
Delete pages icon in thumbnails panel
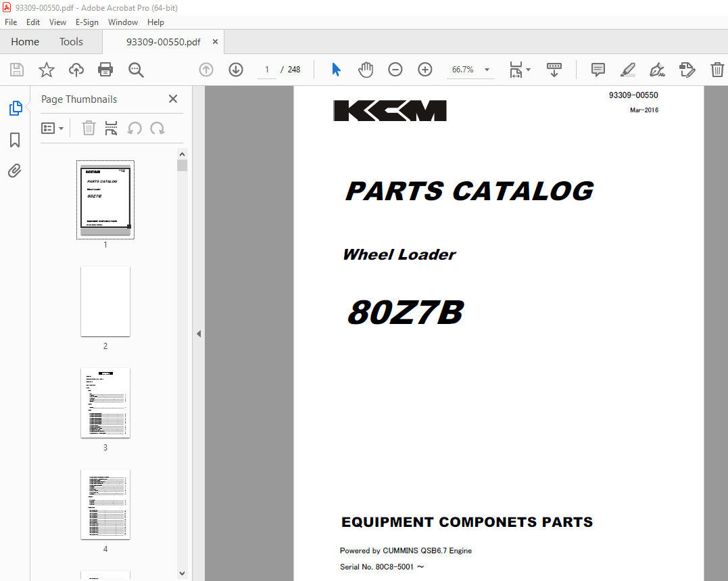tap(89, 129)
